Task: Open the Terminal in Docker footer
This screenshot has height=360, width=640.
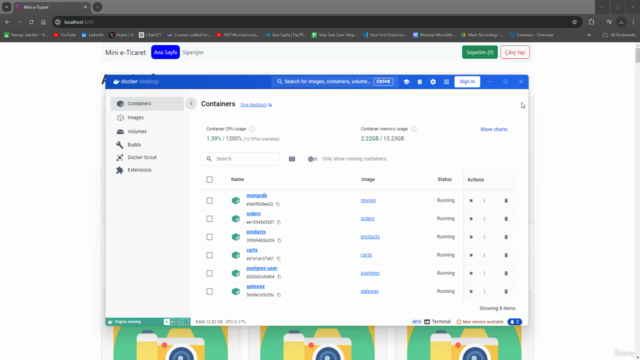Action: tap(437, 322)
